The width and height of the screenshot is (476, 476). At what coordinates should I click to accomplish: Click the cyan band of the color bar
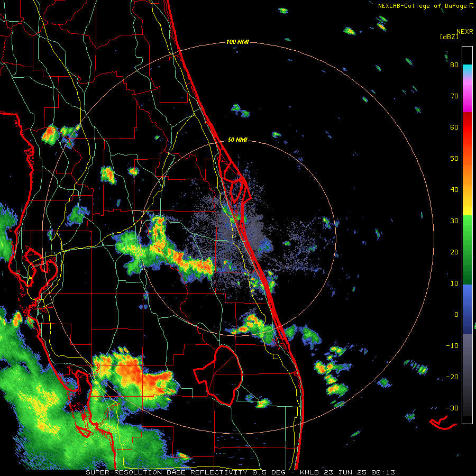click(467, 70)
